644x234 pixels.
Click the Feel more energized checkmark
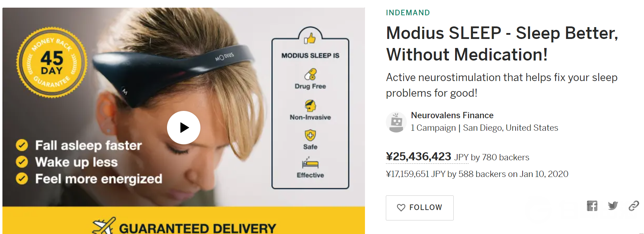[x=22, y=178]
